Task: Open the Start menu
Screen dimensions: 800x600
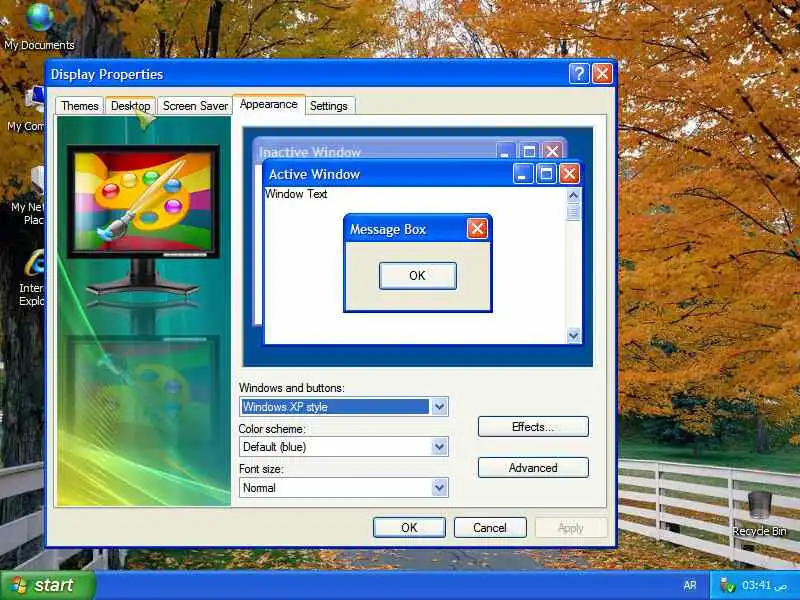Action: point(47,585)
